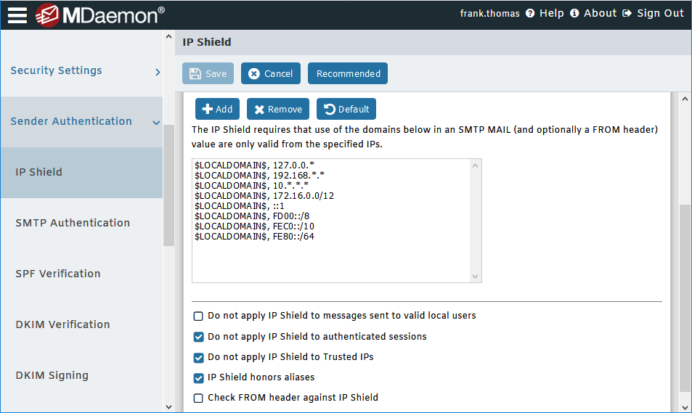The image size is (692, 413).
Task: Select the $LOCALDOMAIN$, FEC0::/10 entry
Action: [254, 226]
